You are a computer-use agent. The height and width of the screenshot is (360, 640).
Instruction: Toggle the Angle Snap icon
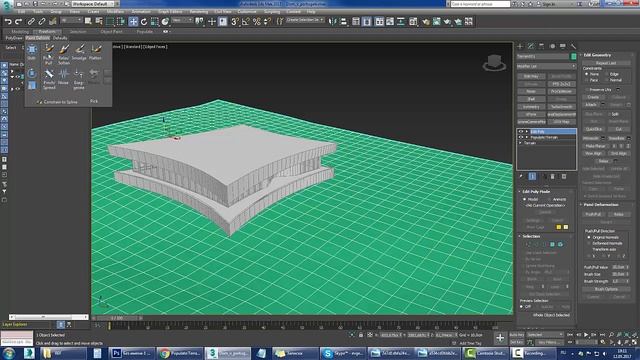[x=246, y=21]
